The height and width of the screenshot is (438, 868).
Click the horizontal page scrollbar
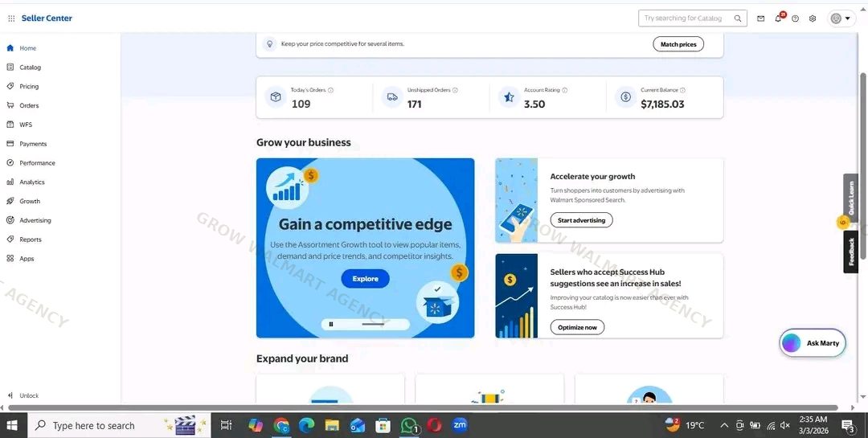(x=423, y=407)
